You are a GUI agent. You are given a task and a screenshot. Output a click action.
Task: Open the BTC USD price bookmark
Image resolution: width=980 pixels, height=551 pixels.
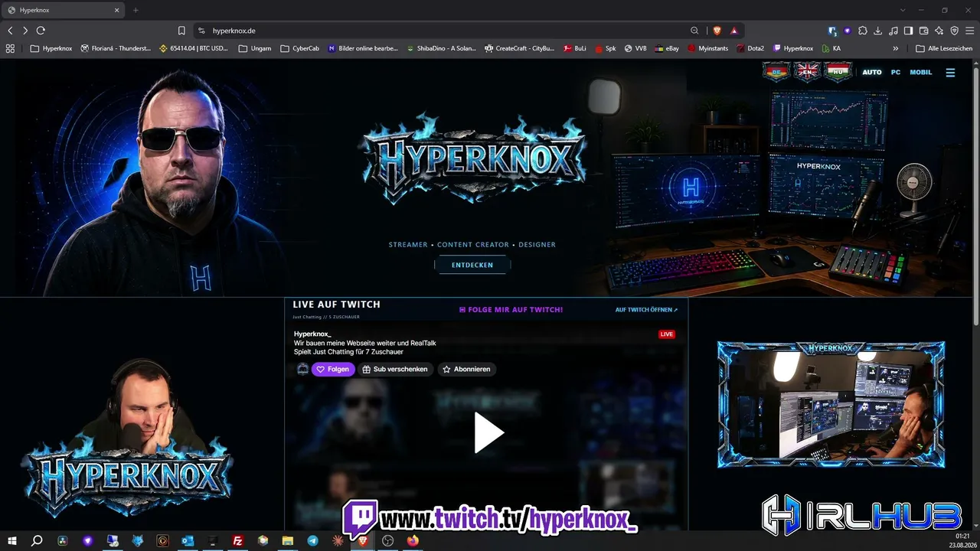(x=194, y=48)
